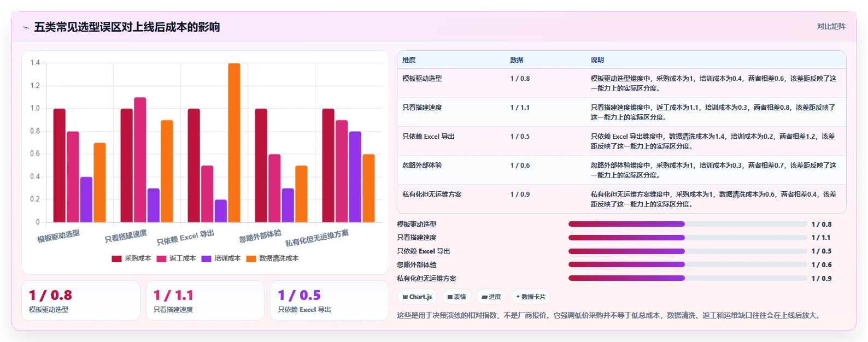The height and width of the screenshot is (342, 868).
Task: Click the footnote text about 相对指数
Action: [x=610, y=315]
